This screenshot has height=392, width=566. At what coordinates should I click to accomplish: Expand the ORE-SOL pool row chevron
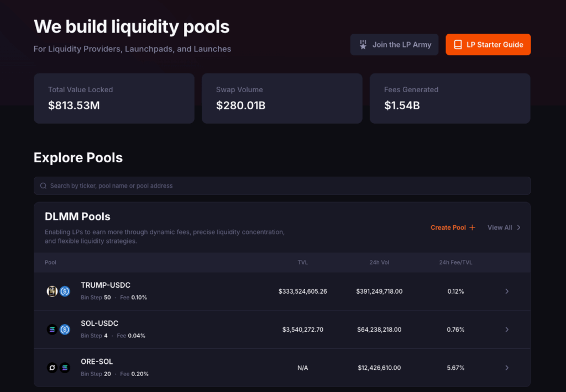click(x=507, y=368)
